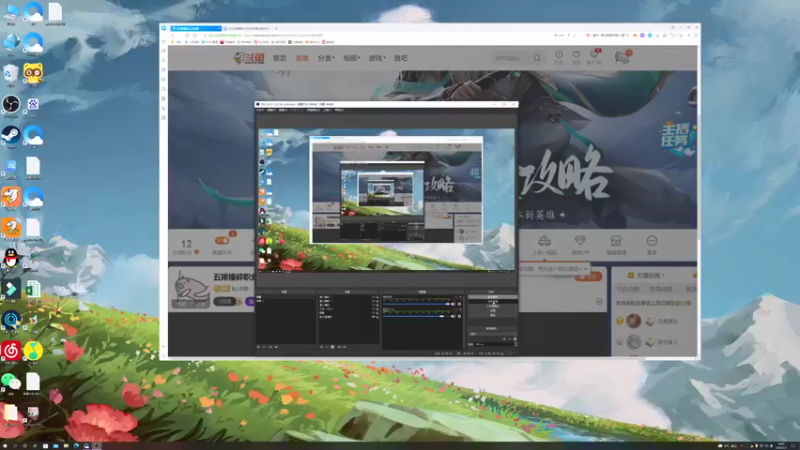Image resolution: width=800 pixels, height=450 pixels.
Task: Click the shop icon under the banner
Action: pyautogui.click(x=616, y=241)
